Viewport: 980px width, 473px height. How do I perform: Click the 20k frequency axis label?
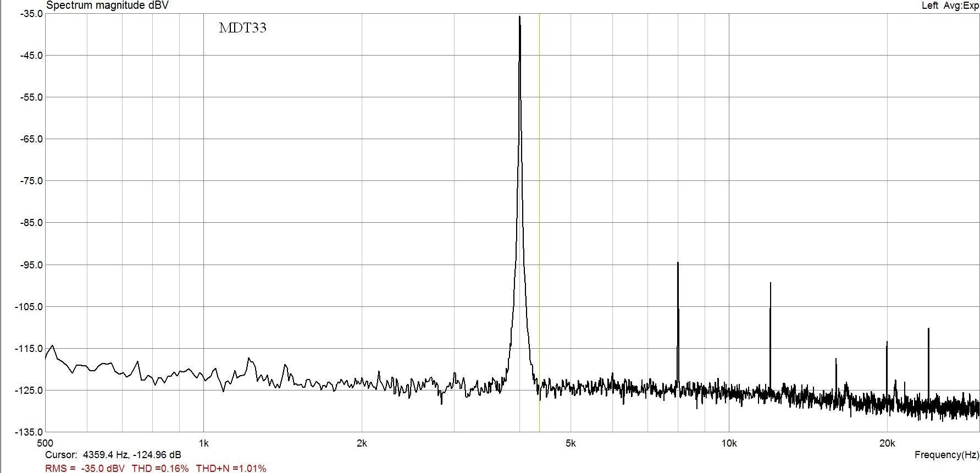[887, 443]
